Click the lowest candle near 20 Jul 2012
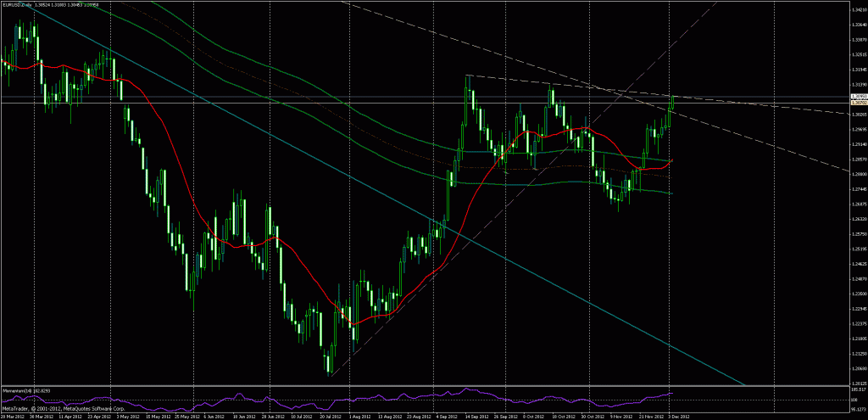Image resolution: width=868 pixels, height=420 pixels. [329, 363]
